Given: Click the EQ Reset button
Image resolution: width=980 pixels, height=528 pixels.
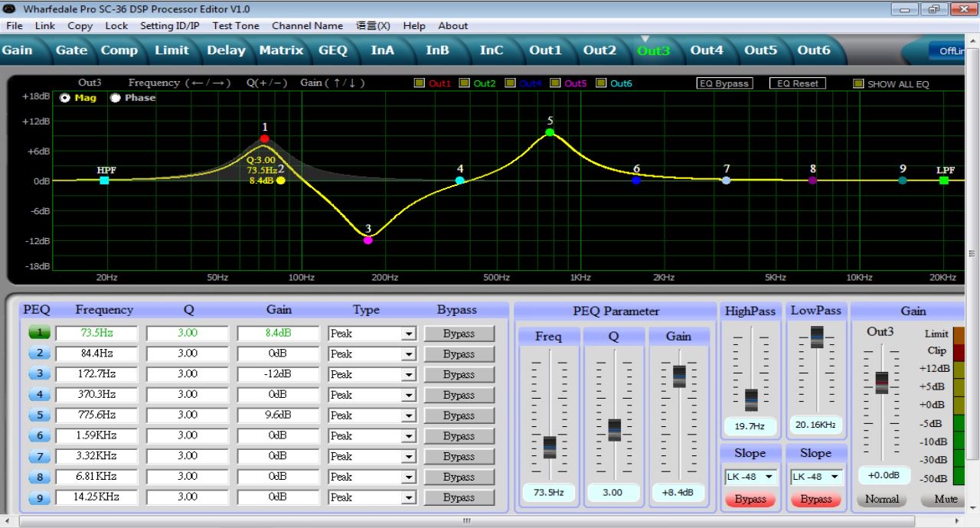Looking at the screenshot, I should tap(798, 83).
